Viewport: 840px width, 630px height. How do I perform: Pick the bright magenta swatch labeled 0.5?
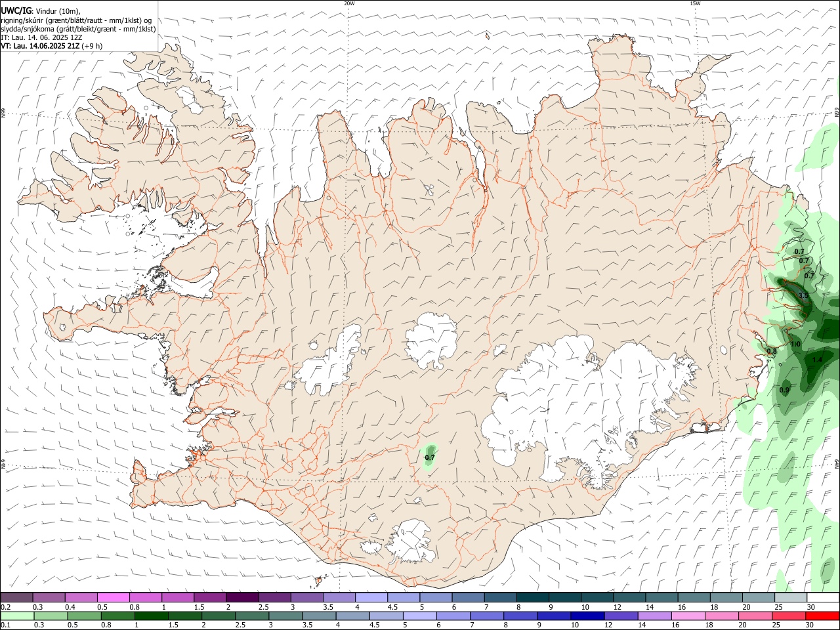coord(114,598)
